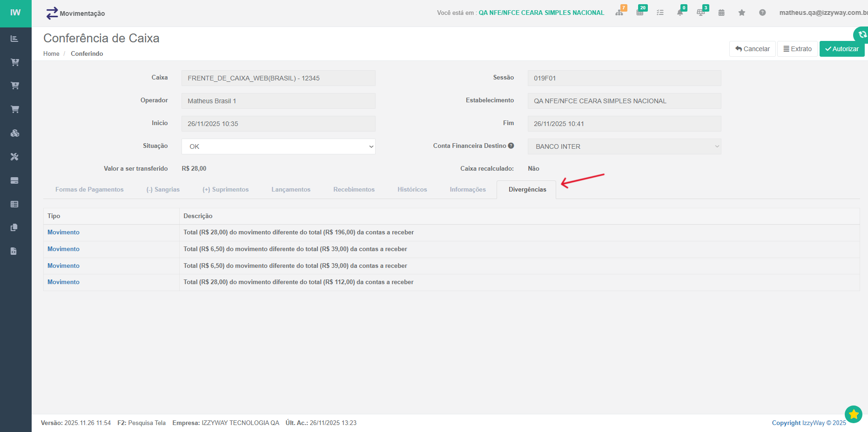Open the (-) Sangrias tab
Screen dimensions: 868x432
point(163,190)
